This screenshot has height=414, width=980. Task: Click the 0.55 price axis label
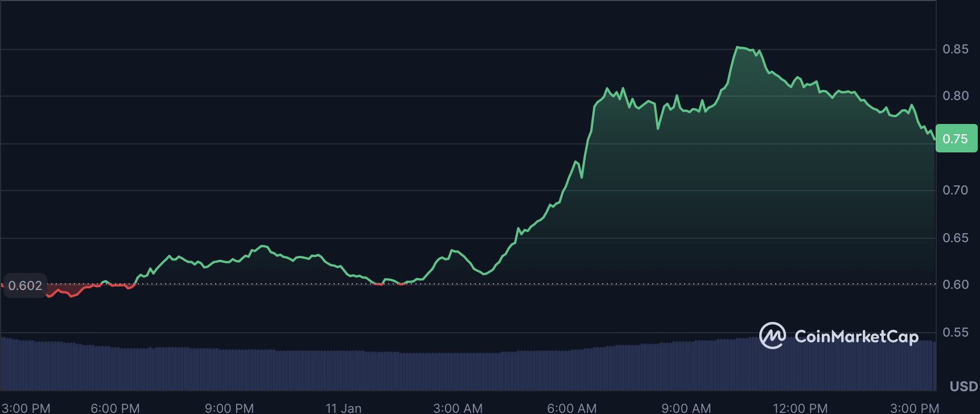pyautogui.click(x=956, y=333)
